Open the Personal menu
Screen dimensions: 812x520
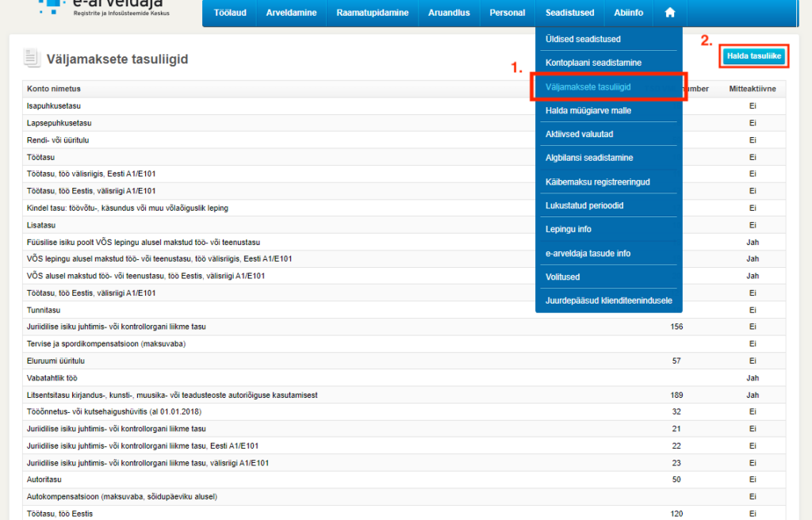(x=507, y=13)
